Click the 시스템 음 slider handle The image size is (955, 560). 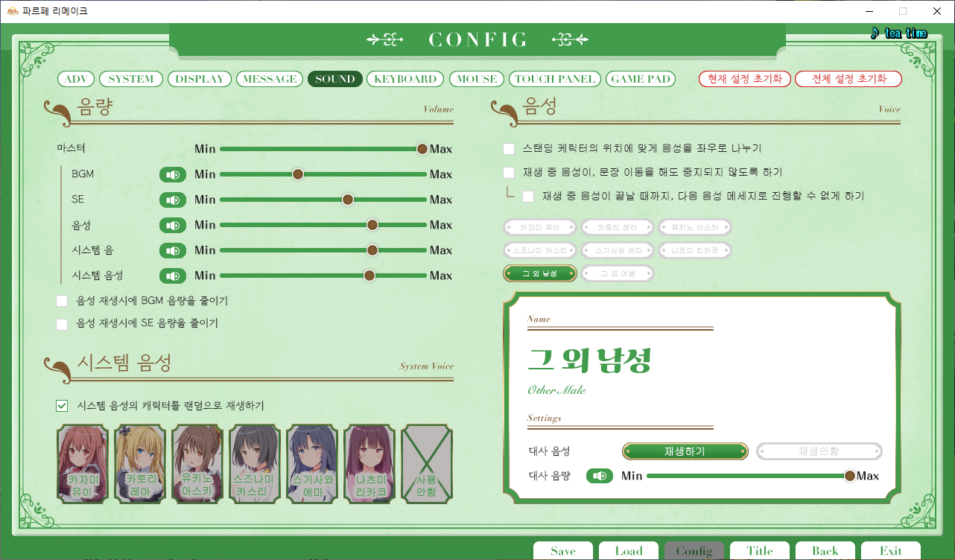coord(372,250)
